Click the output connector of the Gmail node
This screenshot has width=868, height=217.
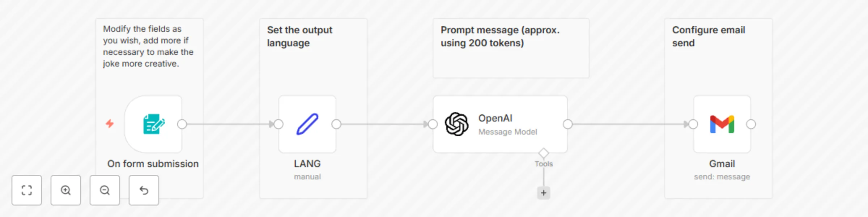tap(751, 124)
